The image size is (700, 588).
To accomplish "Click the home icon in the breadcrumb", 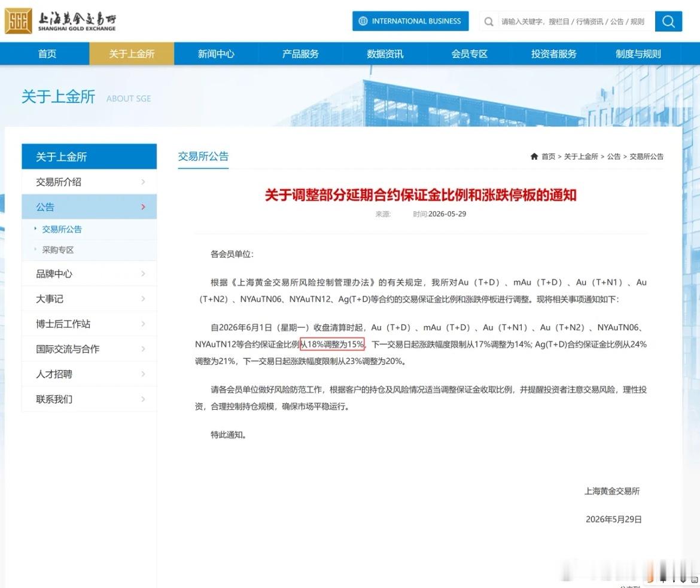I will click(x=534, y=156).
